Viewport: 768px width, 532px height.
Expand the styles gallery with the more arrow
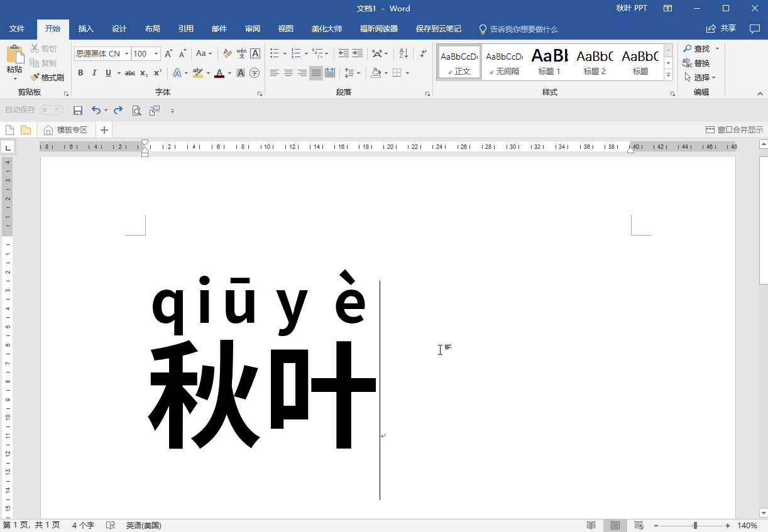pyautogui.click(x=669, y=75)
